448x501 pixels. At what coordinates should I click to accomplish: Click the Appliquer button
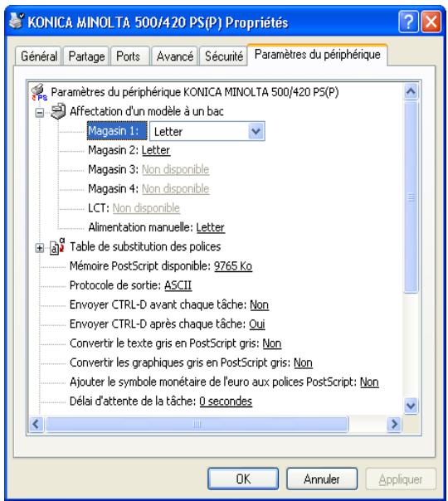click(401, 479)
